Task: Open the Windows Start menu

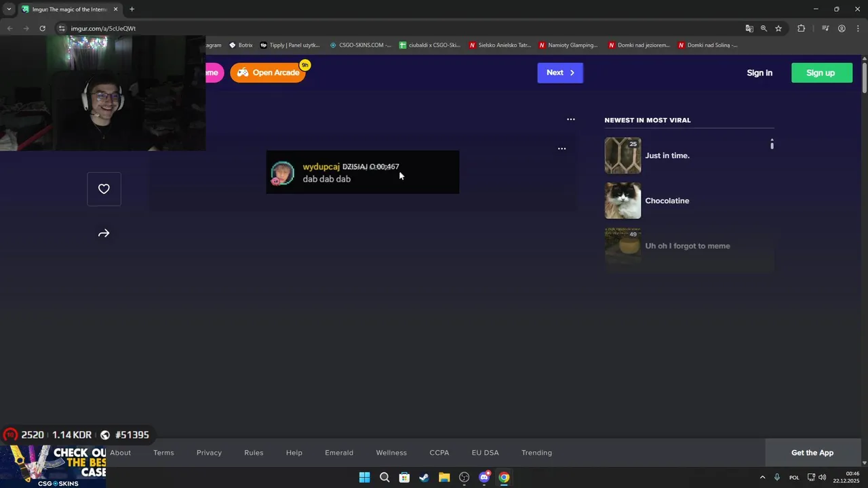Action: coord(364,477)
